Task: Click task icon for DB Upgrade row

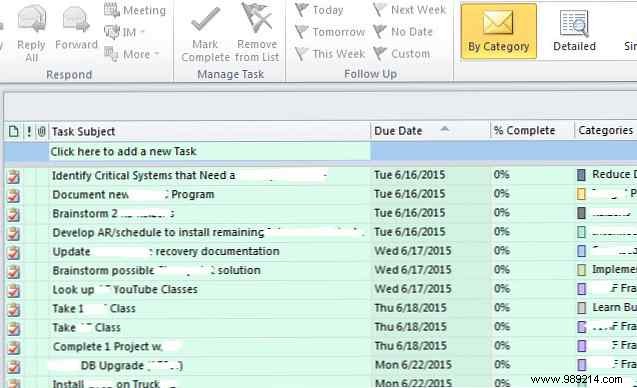Action: [x=14, y=367]
